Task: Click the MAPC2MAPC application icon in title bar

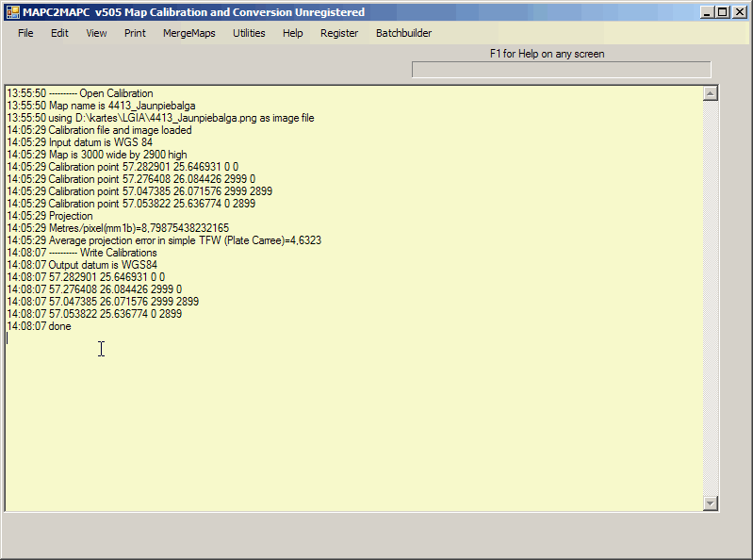Action: pos(13,12)
